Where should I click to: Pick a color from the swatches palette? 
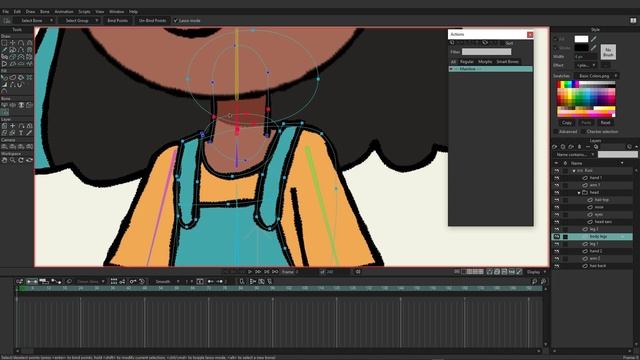pos(586,99)
